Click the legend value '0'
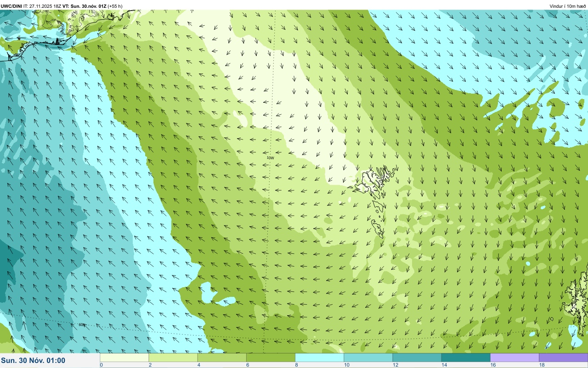The width and height of the screenshot is (588, 368). (101, 365)
